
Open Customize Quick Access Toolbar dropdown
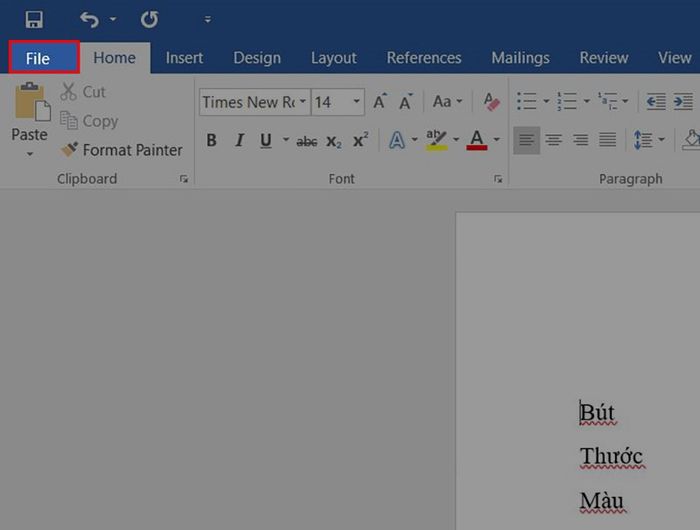point(208,19)
